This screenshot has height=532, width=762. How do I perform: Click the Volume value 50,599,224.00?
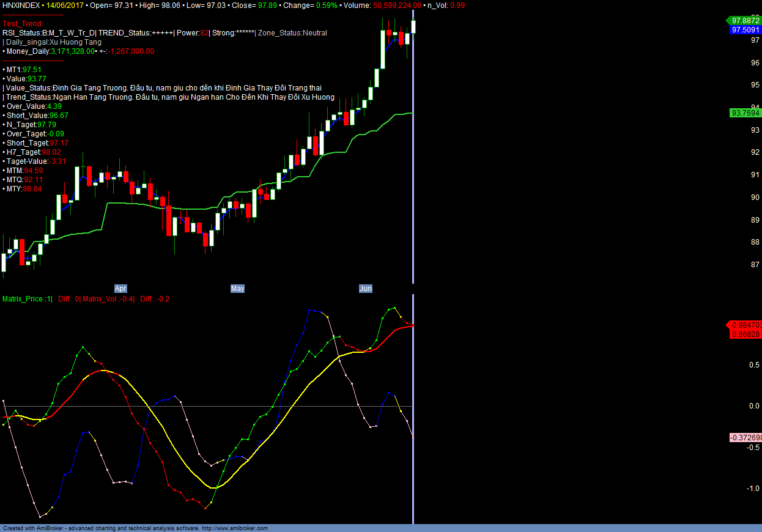click(x=392, y=5)
